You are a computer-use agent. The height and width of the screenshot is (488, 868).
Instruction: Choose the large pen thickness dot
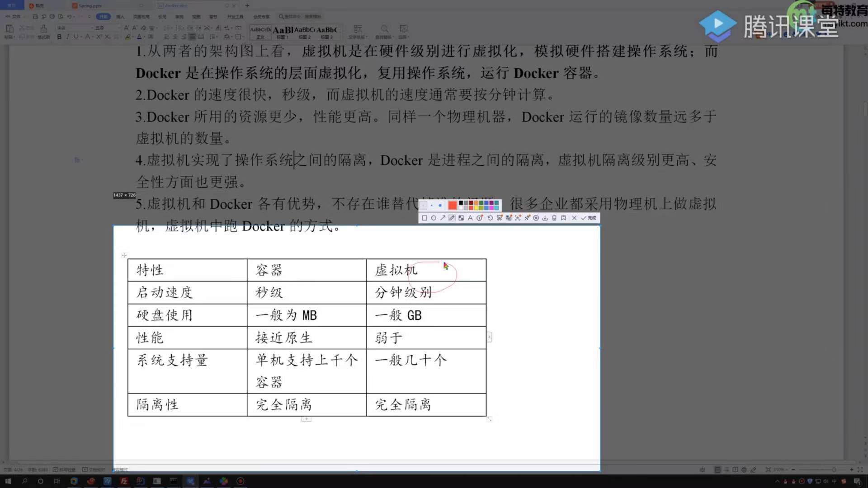440,206
